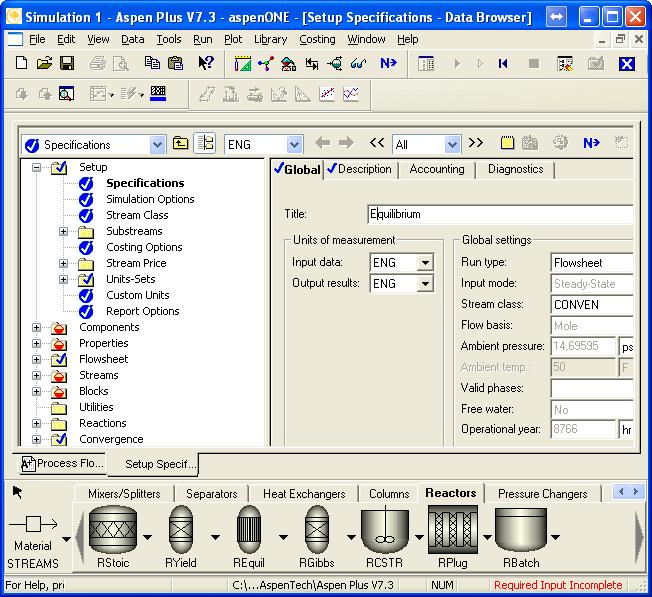The width and height of the screenshot is (652, 597).
Task: Select the RStoic reactor model icon
Action: click(x=113, y=530)
